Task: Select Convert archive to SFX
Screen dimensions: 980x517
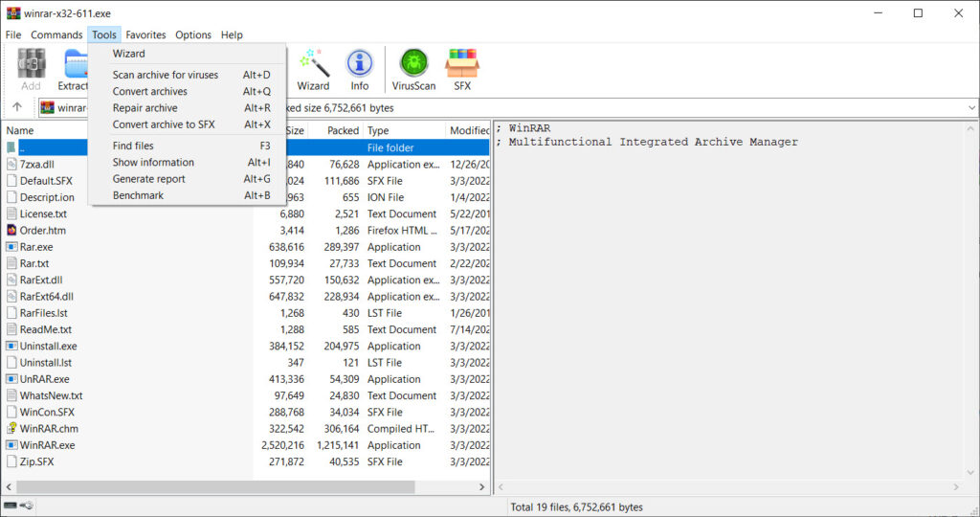Action: pyautogui.click(x=187, y=124)
